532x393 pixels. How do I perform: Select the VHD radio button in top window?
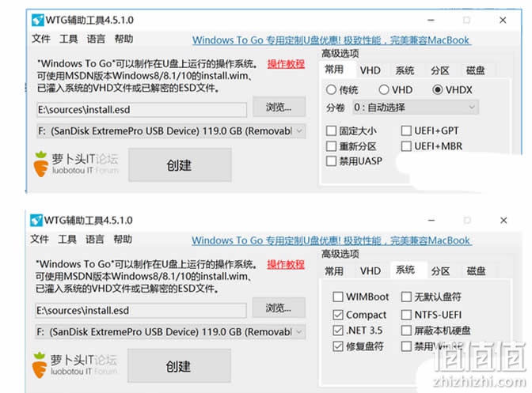[384, 90]
